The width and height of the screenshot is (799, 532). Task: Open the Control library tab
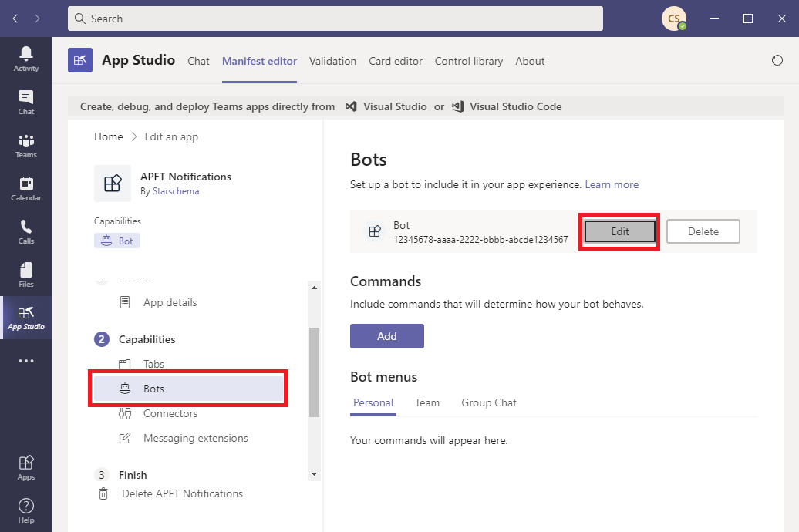coord(469,61)
